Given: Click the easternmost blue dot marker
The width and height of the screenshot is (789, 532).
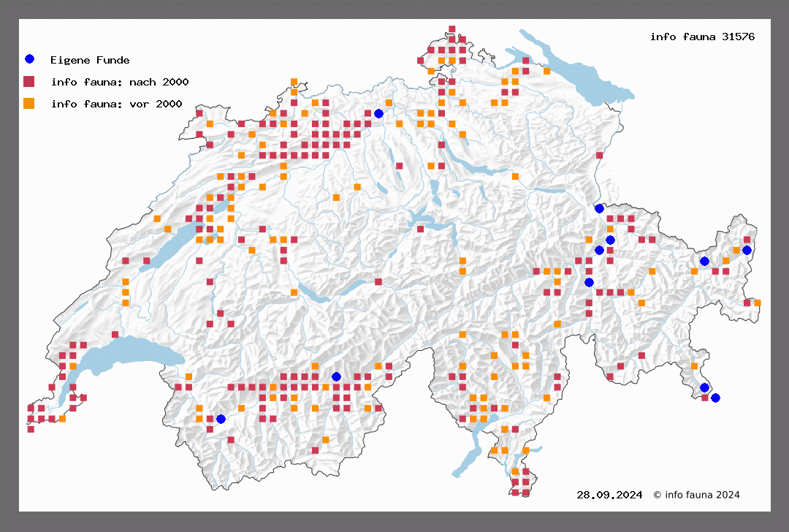Looking at the screenshot, I should [x=747, y=250].
